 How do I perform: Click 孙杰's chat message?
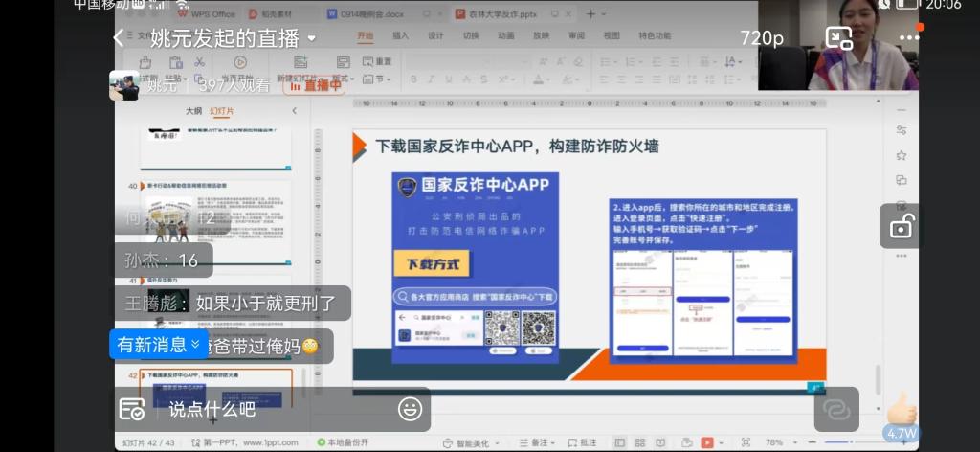point(163,260)
